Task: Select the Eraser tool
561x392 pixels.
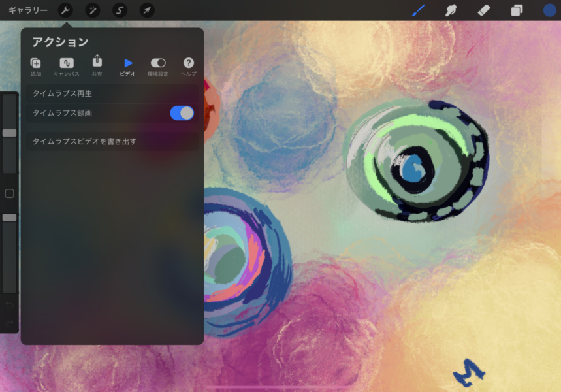Action: (x=484, y=10)
